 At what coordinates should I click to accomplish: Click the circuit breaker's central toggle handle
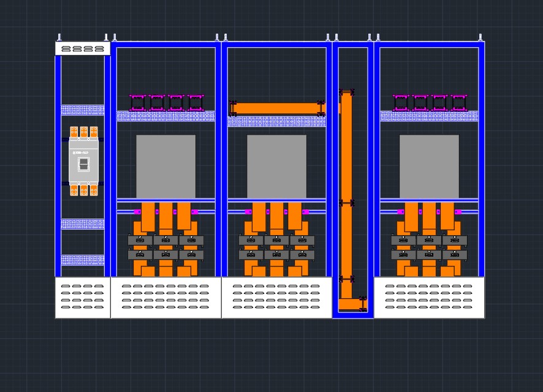(x=83, y=164)
